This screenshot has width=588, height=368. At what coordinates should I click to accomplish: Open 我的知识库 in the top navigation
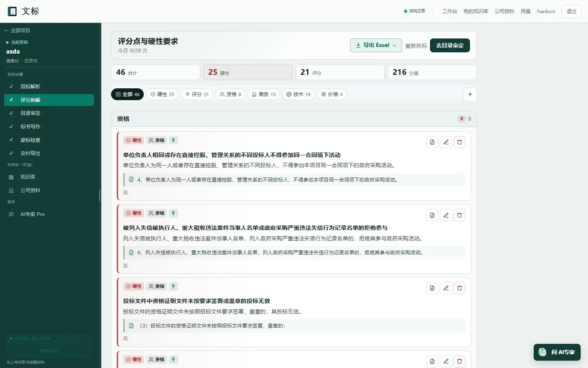coord(476,11)
